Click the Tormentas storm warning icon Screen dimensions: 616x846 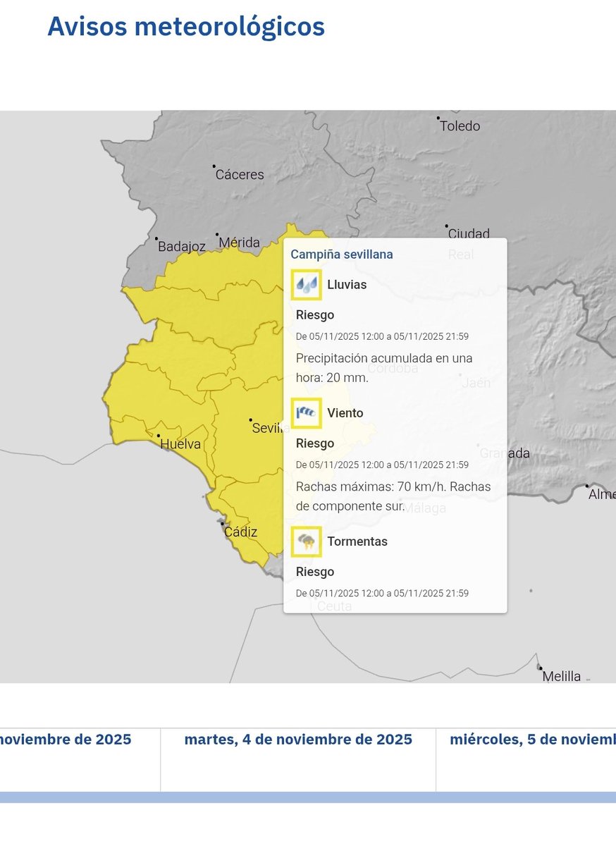[307, 541]
